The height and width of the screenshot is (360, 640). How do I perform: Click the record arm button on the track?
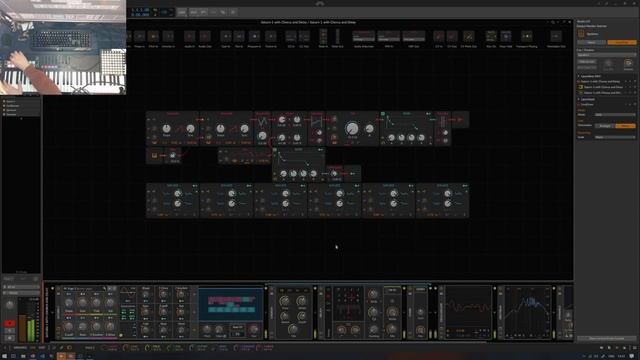pos(9,324)
